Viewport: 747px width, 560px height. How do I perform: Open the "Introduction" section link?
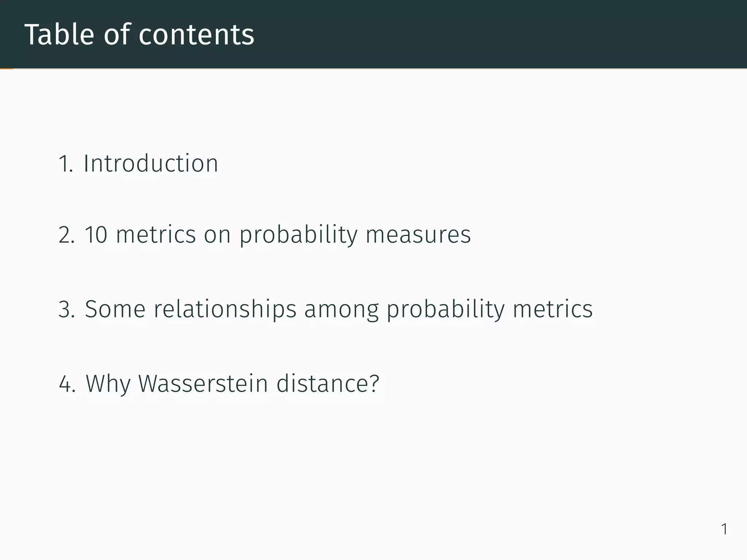point(151,163)
